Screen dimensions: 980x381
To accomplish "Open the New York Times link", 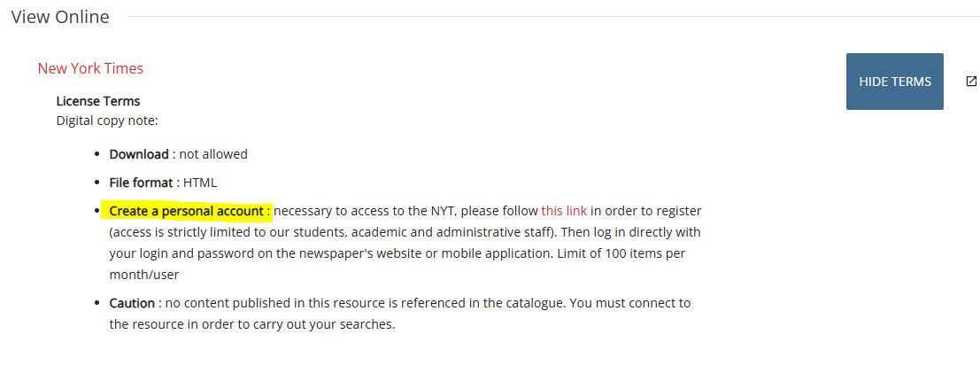I will [x=90, y=68].
